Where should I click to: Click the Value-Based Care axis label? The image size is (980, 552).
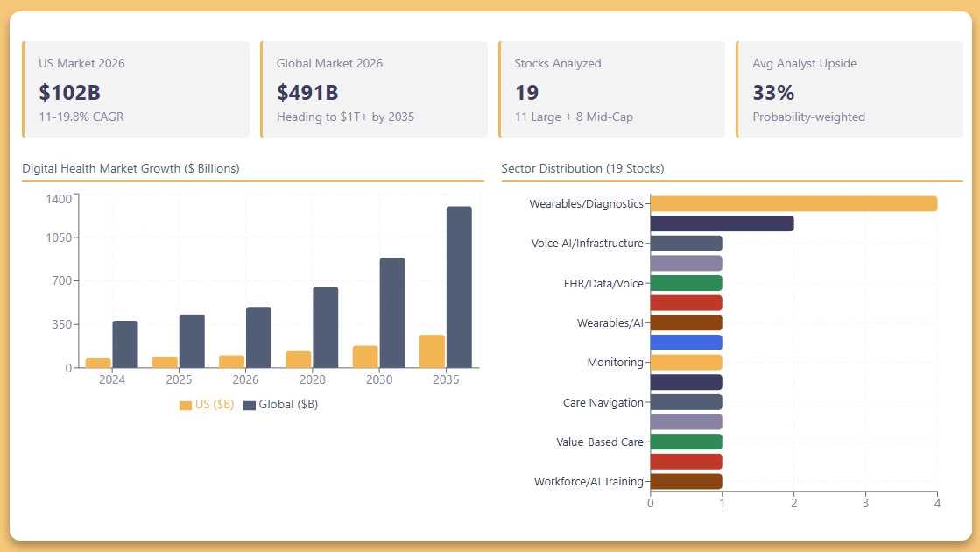600,442
